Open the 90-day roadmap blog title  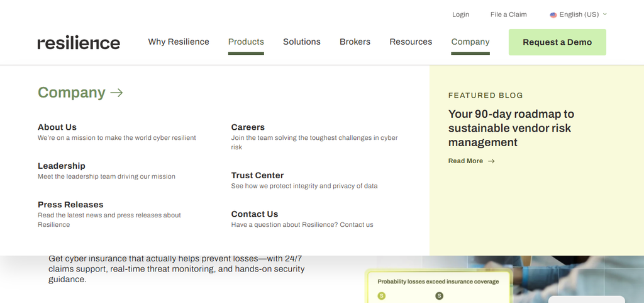511,128
